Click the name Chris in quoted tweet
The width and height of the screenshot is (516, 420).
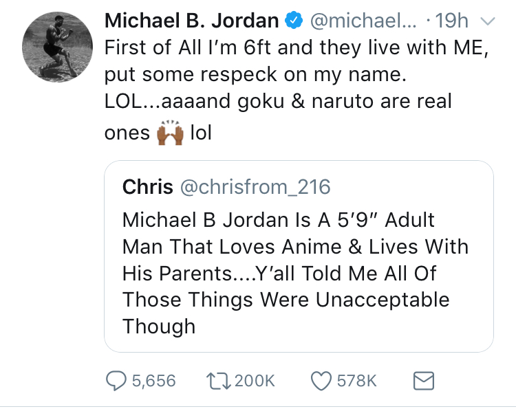pyautogui.click(x=147, y=186)
